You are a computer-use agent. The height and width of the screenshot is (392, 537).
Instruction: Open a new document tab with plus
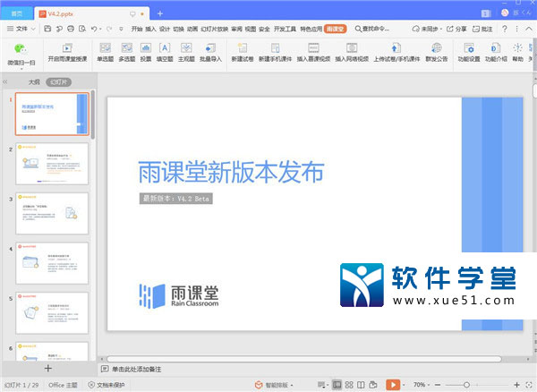pyautogui.click(x=160, y=14)
